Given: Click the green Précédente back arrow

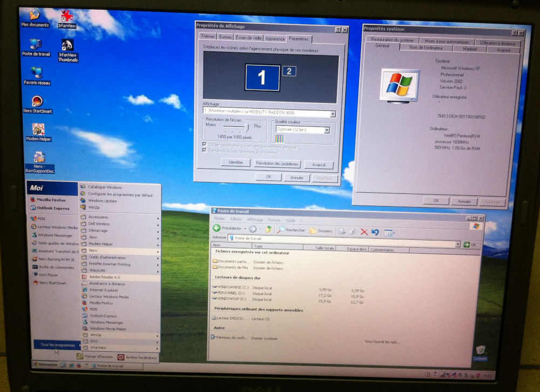Looking at the screenshot, I should point(217,228).
